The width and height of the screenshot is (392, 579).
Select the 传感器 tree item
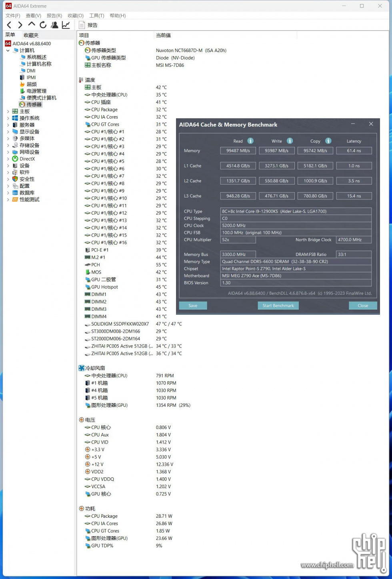click(x=30, y=105)
